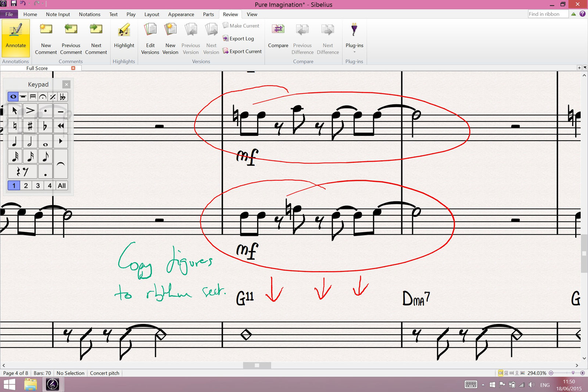Switch to the Home ribbon tab
Viewport: 588px width, 392px height.
(x=30, y=14)
